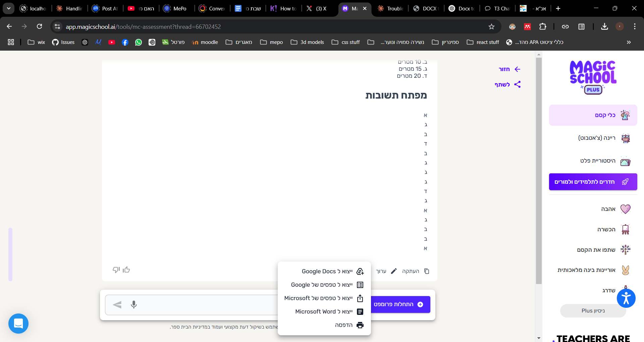
Task: Open the Intercom chat bubble
Action: tap(18, 324)
